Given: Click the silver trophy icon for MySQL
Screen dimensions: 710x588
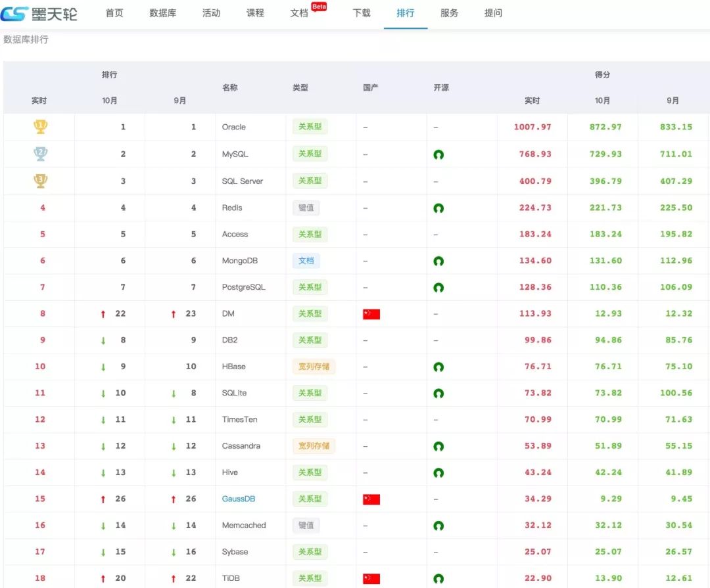Looking at the screenshot, I should click(41, 154).
